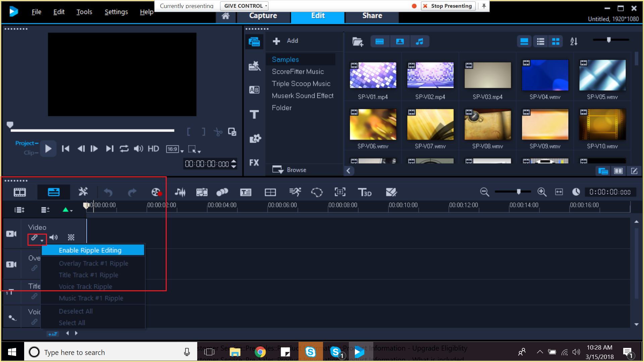Viewport: 644px width, 362px height.
Task: Open the ScoreFitter Music category
Action: pyautogui.click(x=297, y=72)
